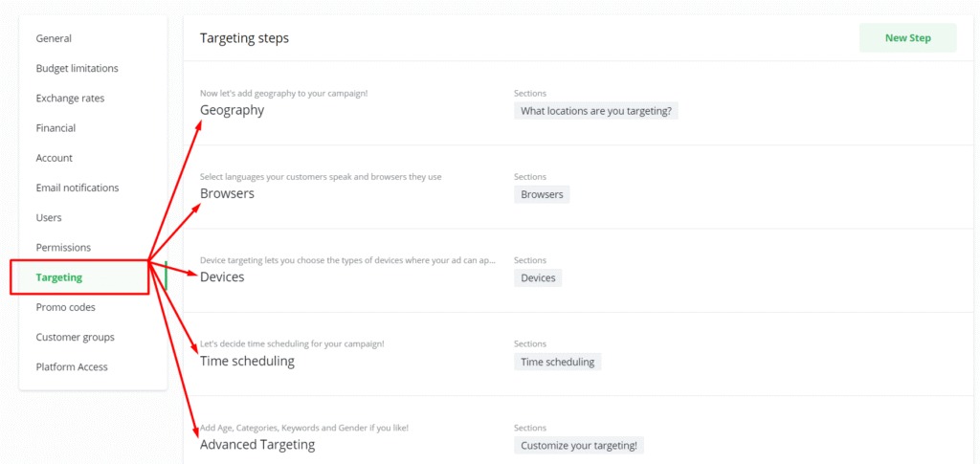Open the Permissions menu item
The image size is (980, 464).
coord(64,248)
